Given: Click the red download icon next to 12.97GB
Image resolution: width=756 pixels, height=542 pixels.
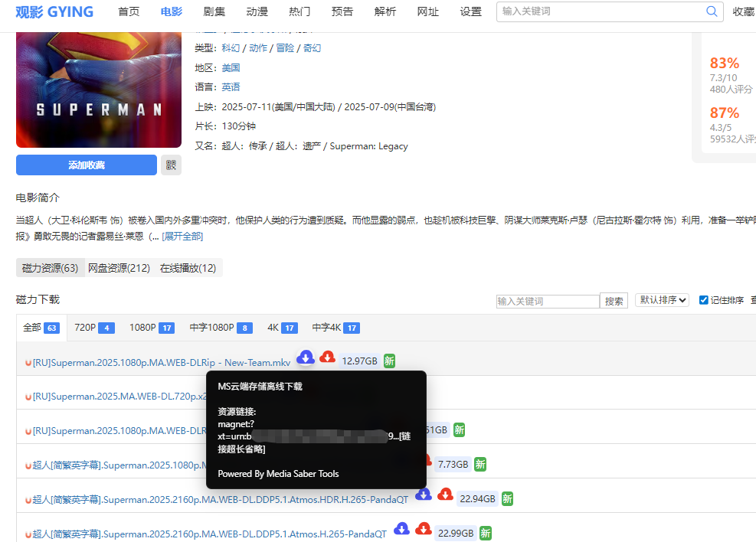Looking at the screenshot, I should 327,357.
